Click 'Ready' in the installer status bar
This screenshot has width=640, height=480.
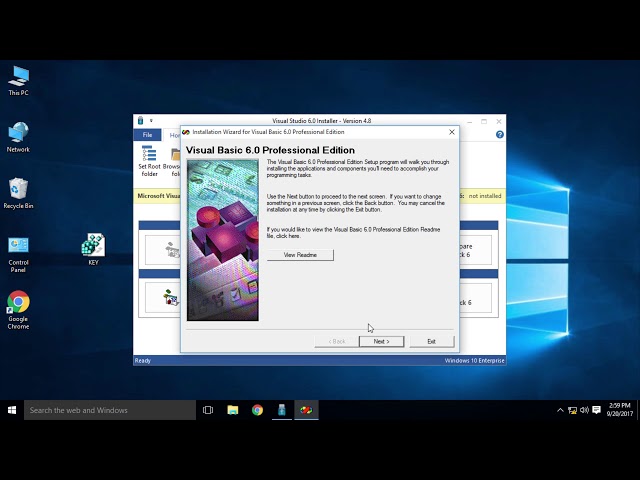[x=142, y=360]
